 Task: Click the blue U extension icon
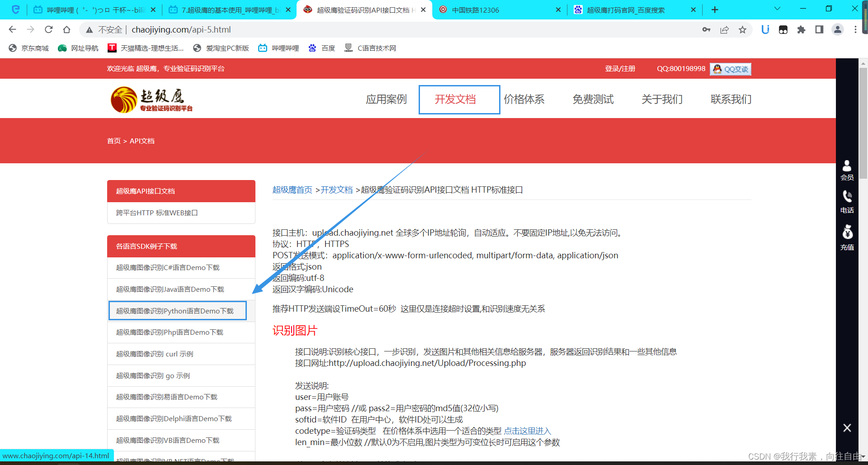pos(765,29)
